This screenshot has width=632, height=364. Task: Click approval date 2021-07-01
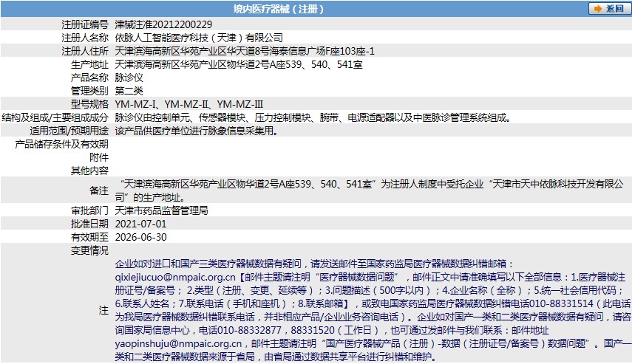pos(140,224)
